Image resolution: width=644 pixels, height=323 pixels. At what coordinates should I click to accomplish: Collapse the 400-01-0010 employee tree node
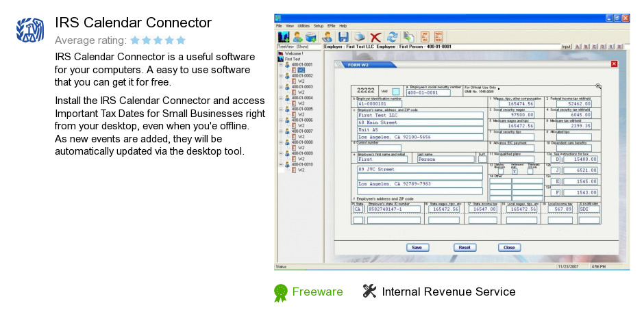(281, 164)
